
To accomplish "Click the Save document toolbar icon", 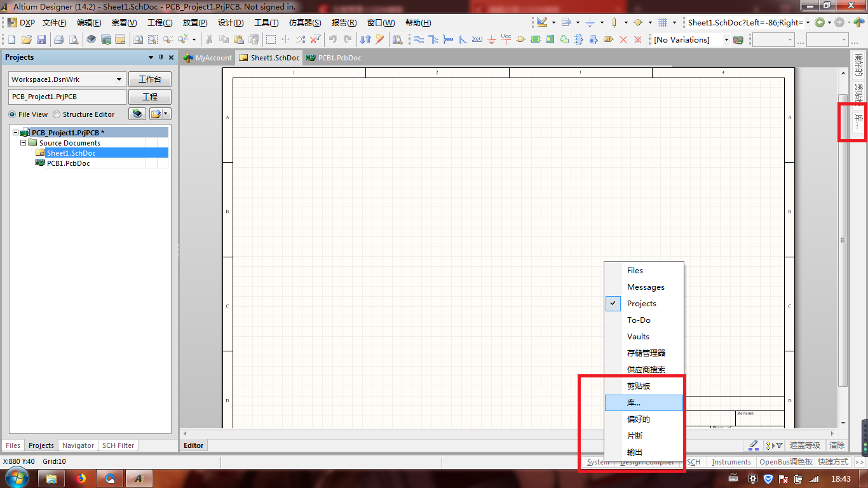I will coord(41,39).
